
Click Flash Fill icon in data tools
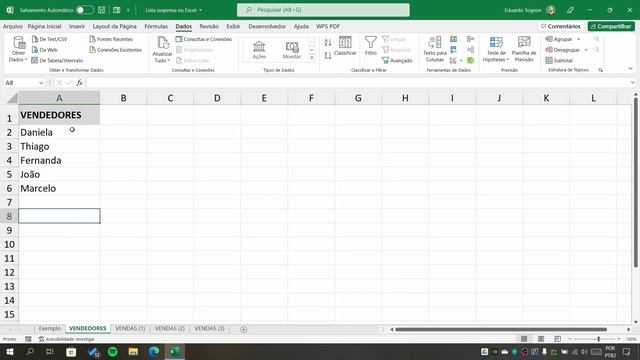click(453, 39)
